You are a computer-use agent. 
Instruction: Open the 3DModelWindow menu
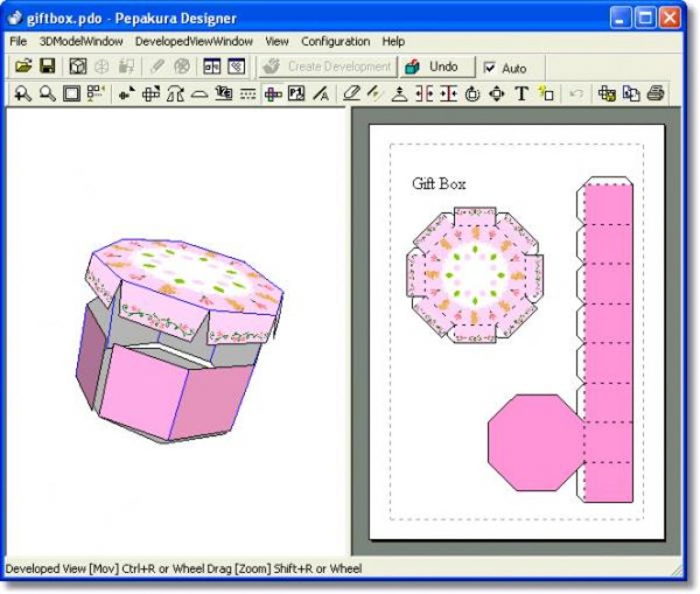(x=81, y=41)
